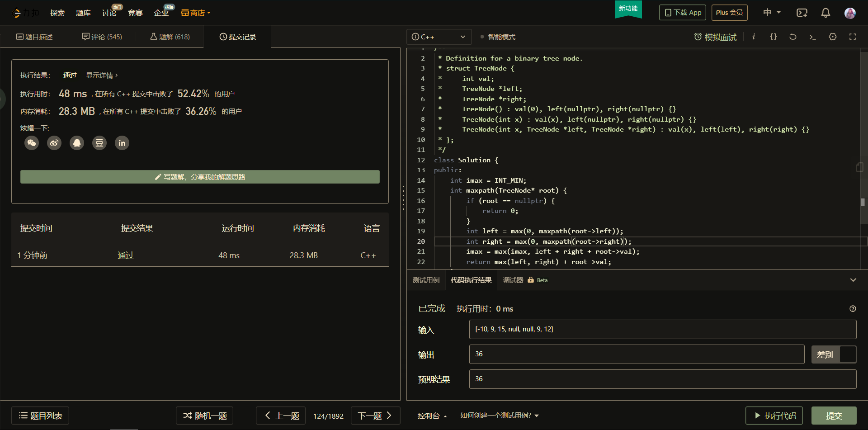The image size is (868, 430).
Task: Switch to the 题解 (618) tab
Action: (170, 37)
